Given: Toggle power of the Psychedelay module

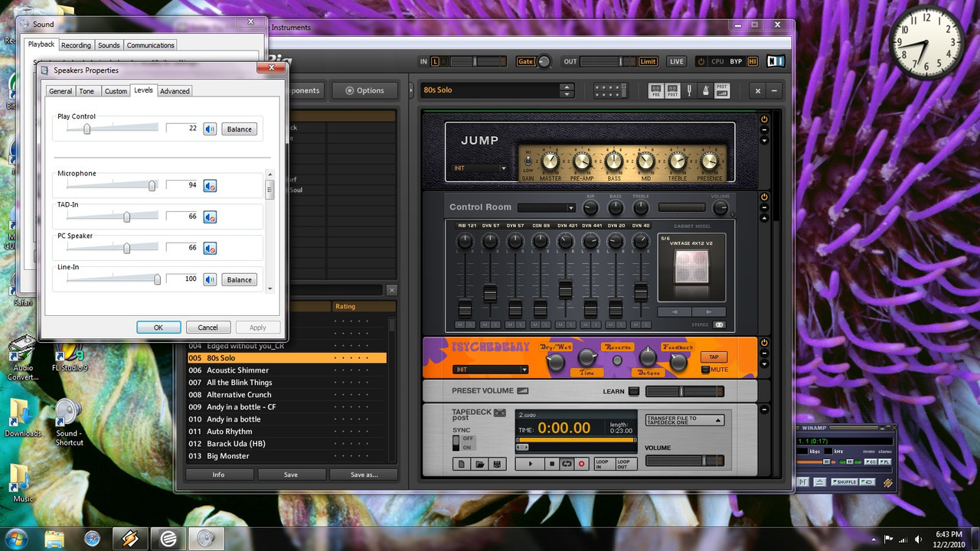Looking at the screenshot, I should pyautogui.click(x=763, y=342).
